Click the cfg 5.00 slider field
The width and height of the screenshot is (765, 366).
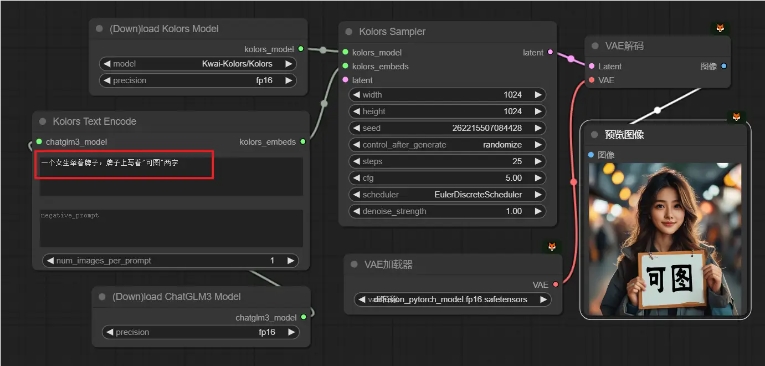(x=447, y=178)
